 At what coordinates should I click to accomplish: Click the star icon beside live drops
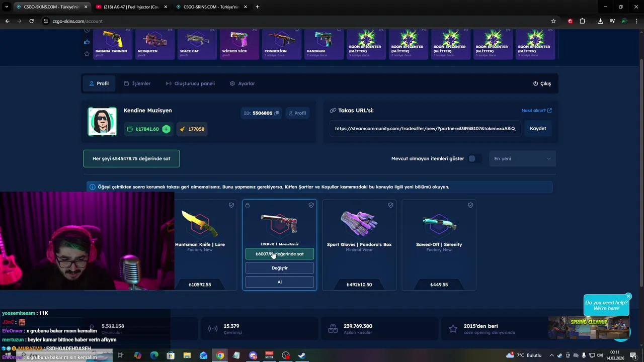click(87, 53)
